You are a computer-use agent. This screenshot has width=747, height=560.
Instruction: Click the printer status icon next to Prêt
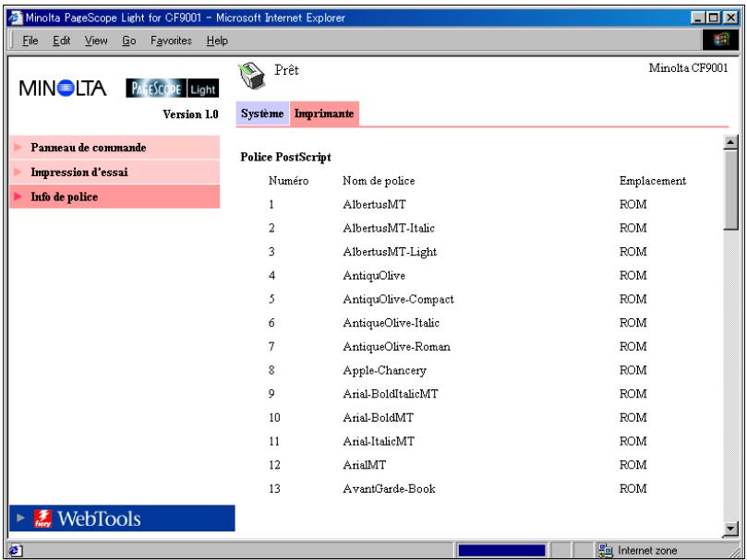pyautogui.click(x=250, y=77)
